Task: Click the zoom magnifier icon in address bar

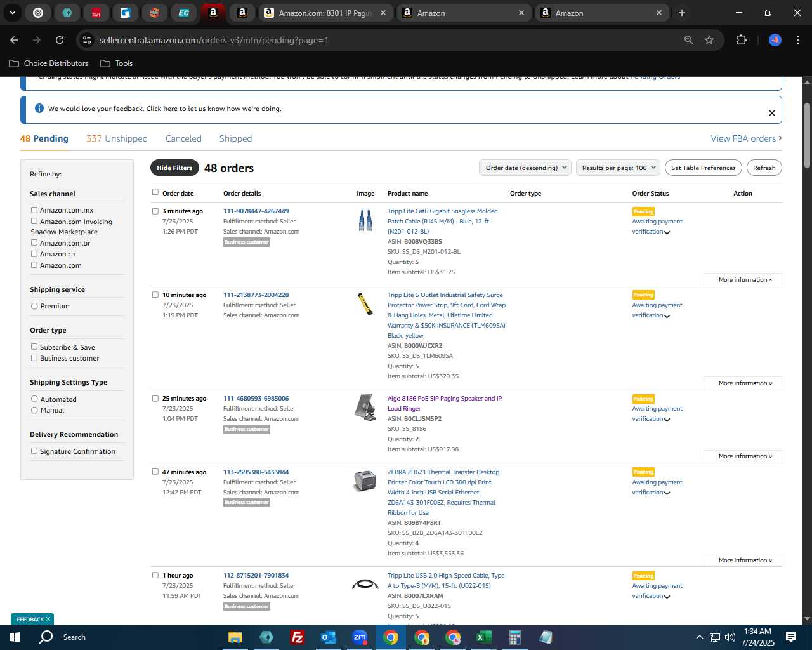Action: pyautogui.click(x=689, y=40)
